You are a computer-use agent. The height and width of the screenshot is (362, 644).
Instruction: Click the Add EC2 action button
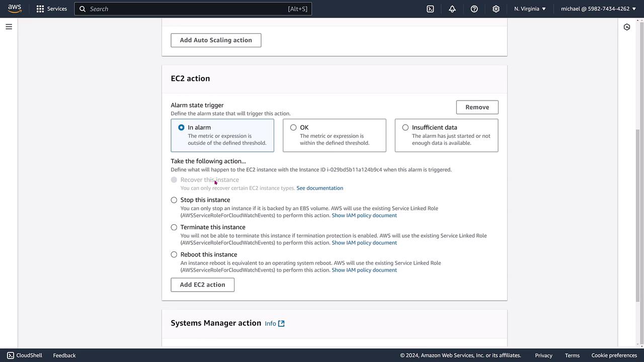click(202, 285)
